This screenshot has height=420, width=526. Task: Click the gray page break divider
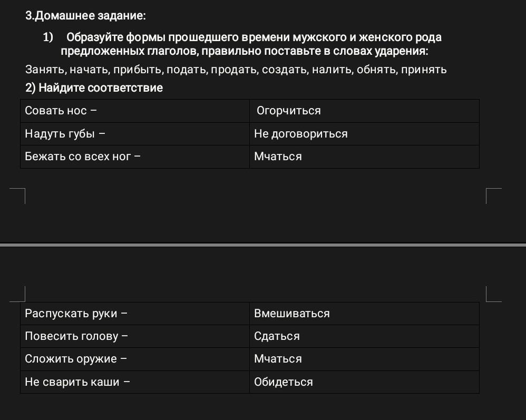(x=263, y=245)
